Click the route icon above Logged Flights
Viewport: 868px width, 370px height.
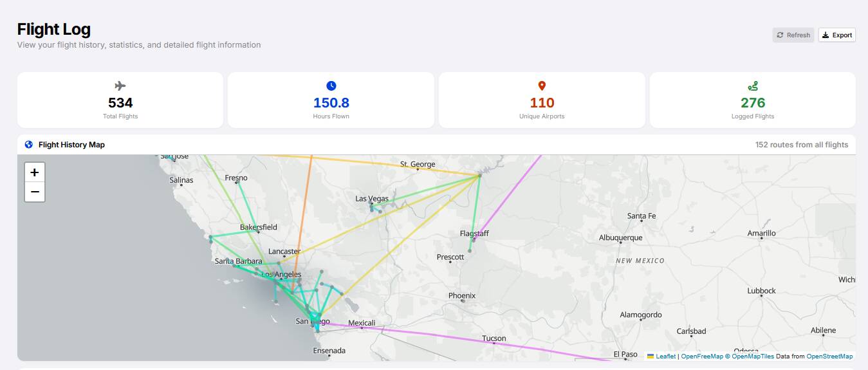tap(753, 86)
